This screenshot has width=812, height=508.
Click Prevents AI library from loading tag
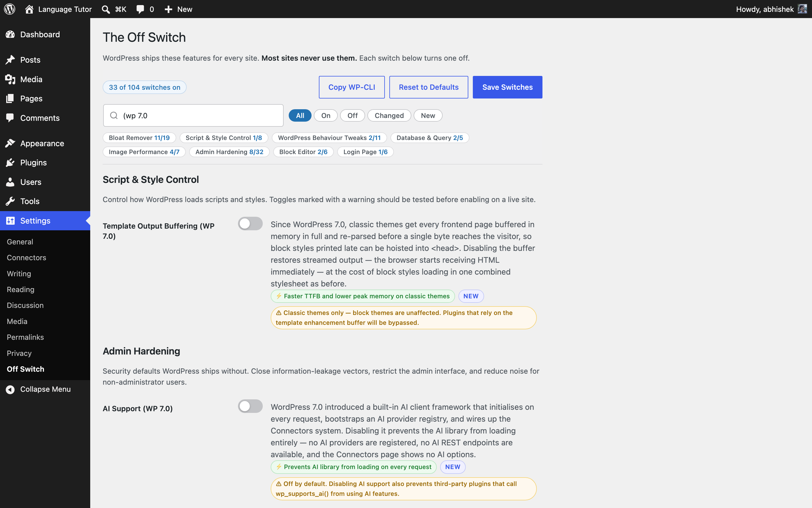click(354, 467)
